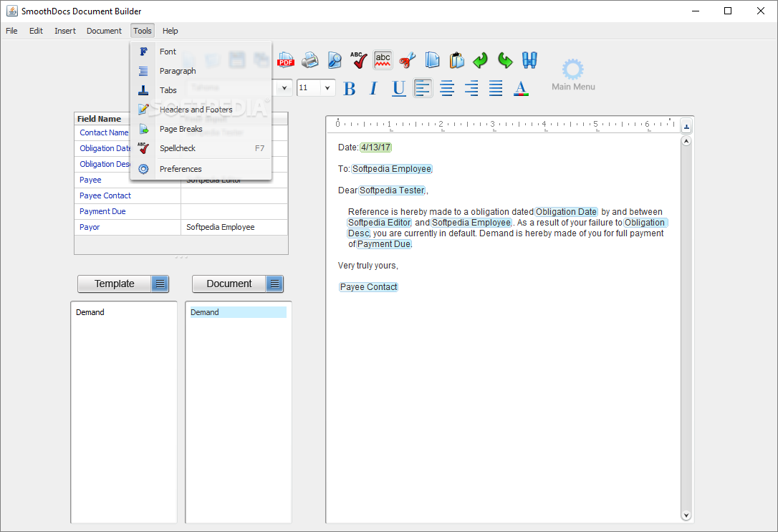This screenshot has width=778, height=532.
Task: Click the Page Breaks icon in menu
Action: coord(143,129)
